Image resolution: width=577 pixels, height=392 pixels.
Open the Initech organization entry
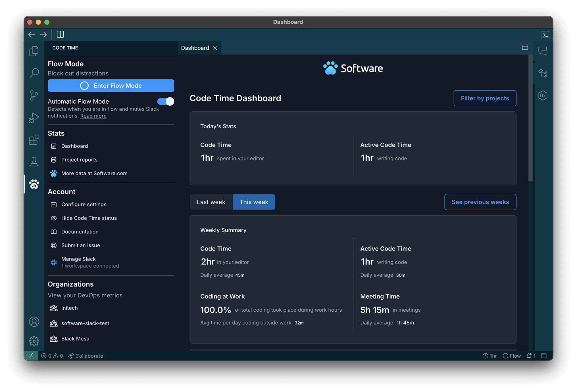tap(69, 308)
